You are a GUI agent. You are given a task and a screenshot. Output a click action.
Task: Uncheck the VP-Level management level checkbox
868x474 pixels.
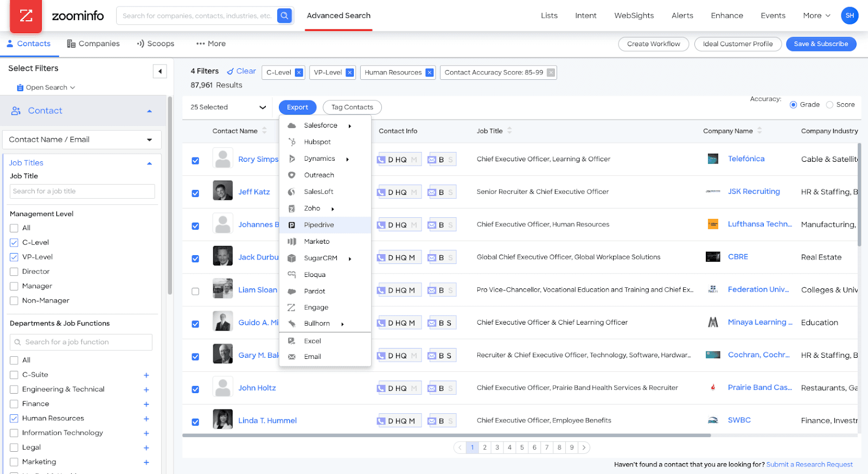pyautogui.click(x=14, y=257)
